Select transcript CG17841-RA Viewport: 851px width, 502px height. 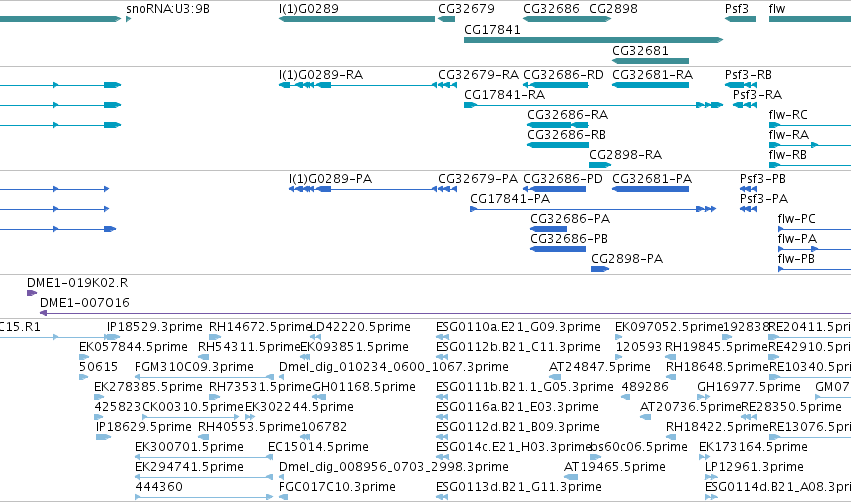click(593, 105)
